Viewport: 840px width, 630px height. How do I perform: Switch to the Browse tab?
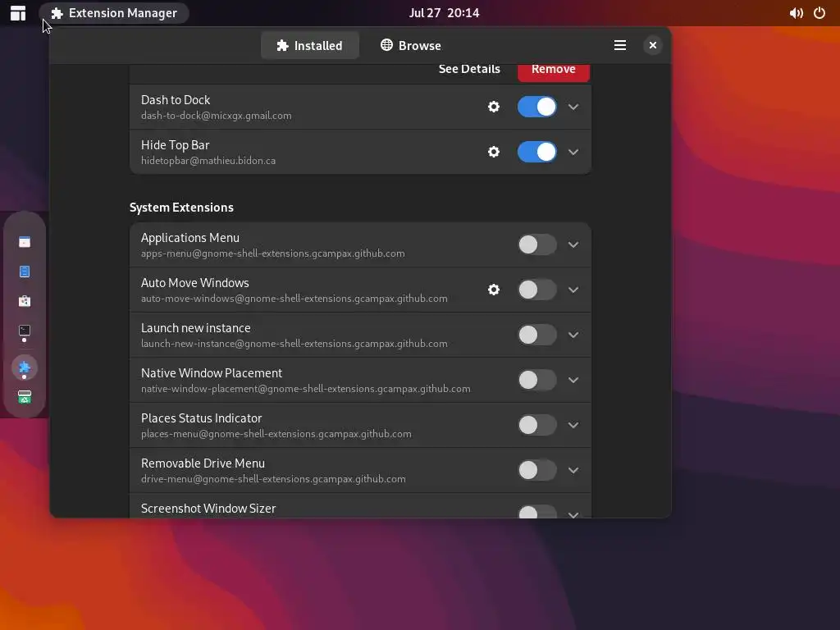click(x=411, y=46)
